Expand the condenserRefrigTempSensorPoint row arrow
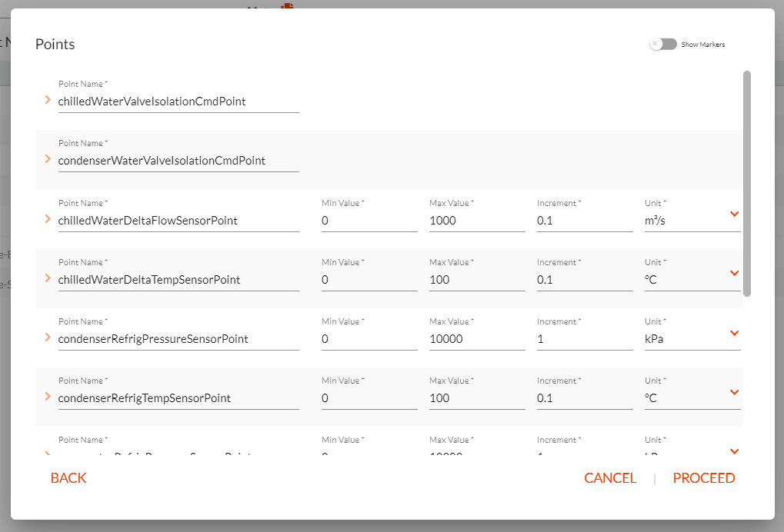784x532 pixels. pyautogui.click(x=48, y=396)
